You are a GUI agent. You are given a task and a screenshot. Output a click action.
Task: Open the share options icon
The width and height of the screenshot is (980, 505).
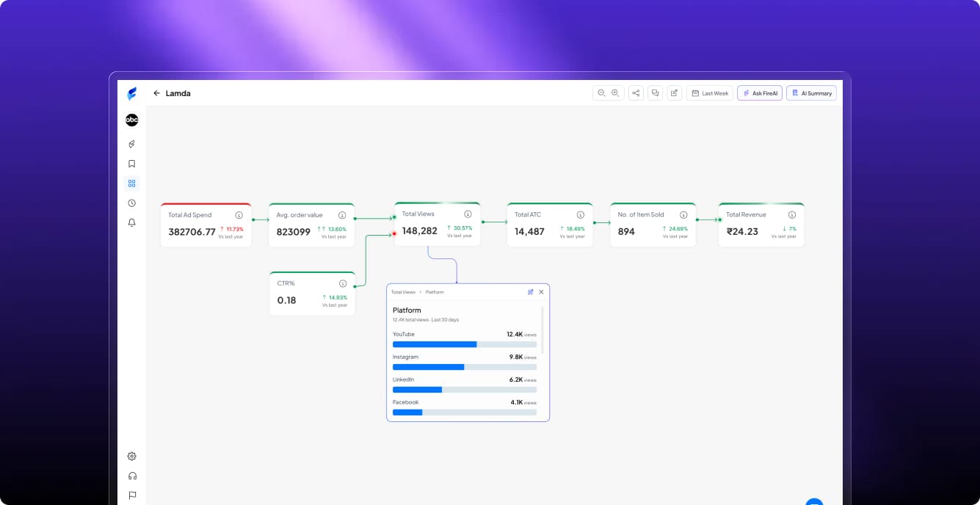point(636,92)
